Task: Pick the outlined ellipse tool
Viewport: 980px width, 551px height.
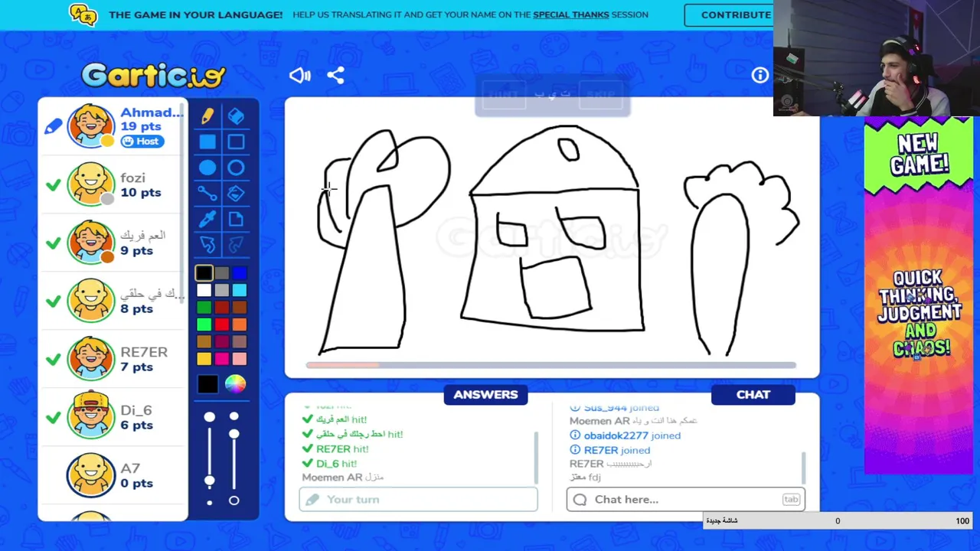Action: pos(236,168)
